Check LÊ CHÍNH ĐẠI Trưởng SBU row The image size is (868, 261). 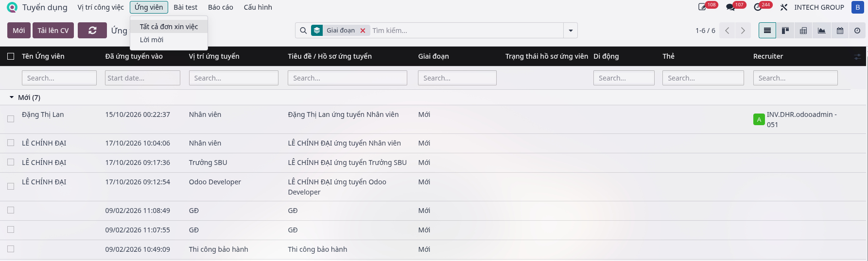tap(11, 162)
